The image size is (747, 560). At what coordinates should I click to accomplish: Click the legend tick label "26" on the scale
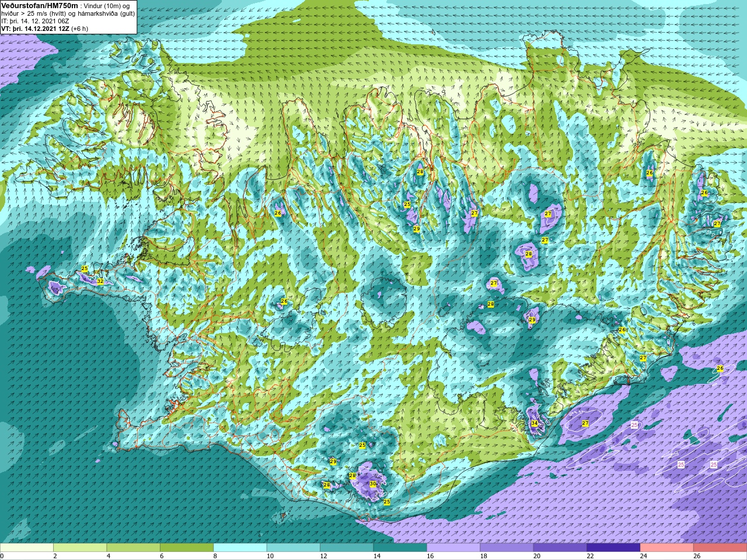pos(697,556)
